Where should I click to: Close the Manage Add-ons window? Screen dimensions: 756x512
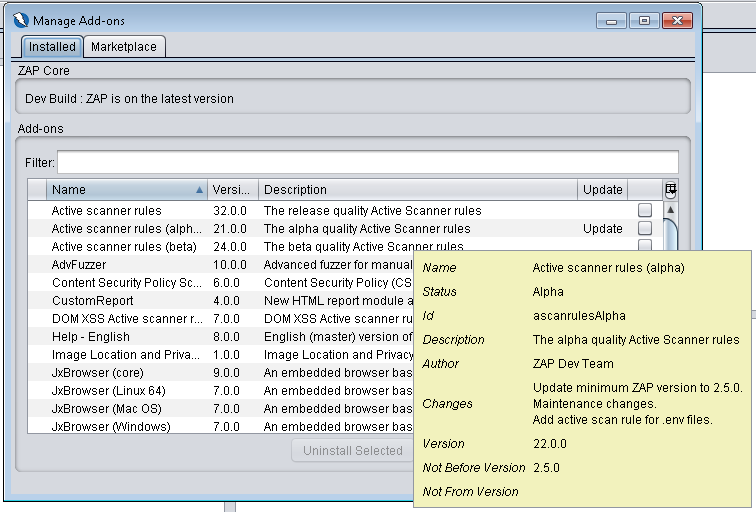point(677,21)
